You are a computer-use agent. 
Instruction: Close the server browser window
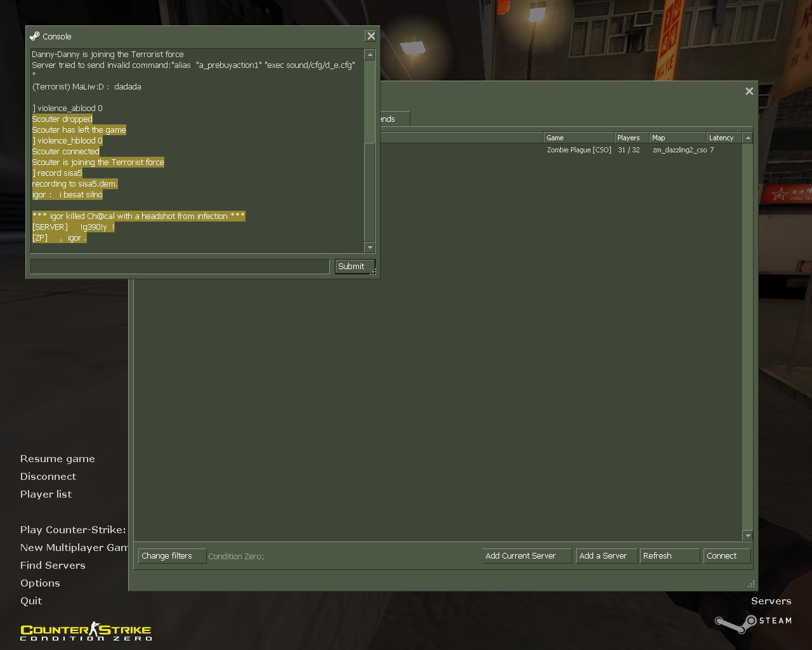[749, 91]
